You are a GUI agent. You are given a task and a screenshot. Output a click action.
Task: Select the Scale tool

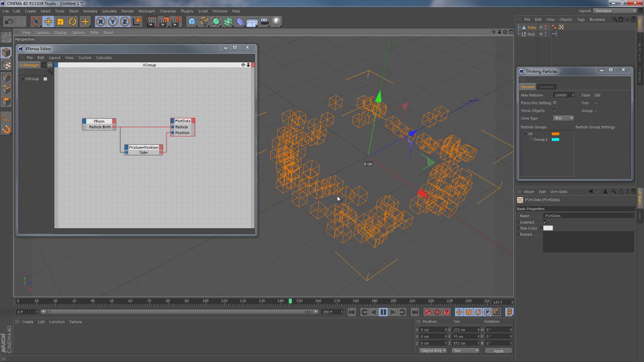pos(60,22)
